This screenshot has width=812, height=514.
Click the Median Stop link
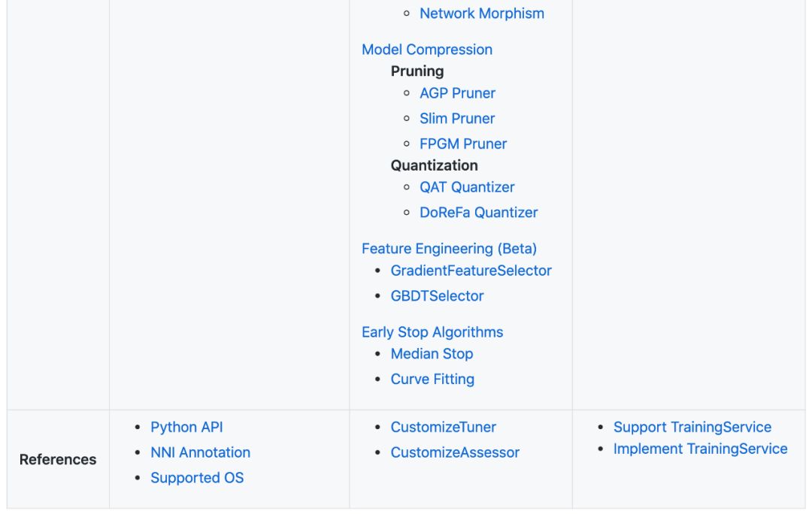432,354
